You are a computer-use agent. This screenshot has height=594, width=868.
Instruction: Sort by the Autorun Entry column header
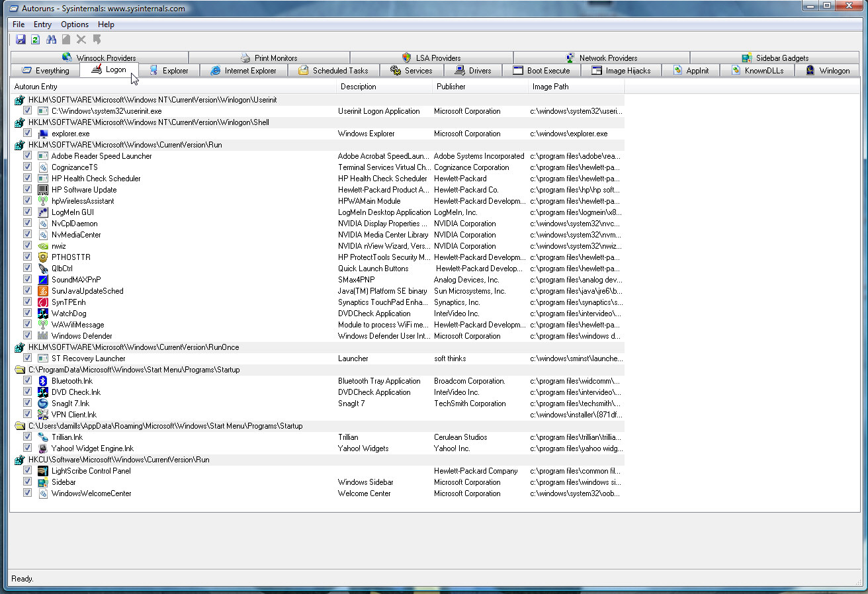[173, 87]
